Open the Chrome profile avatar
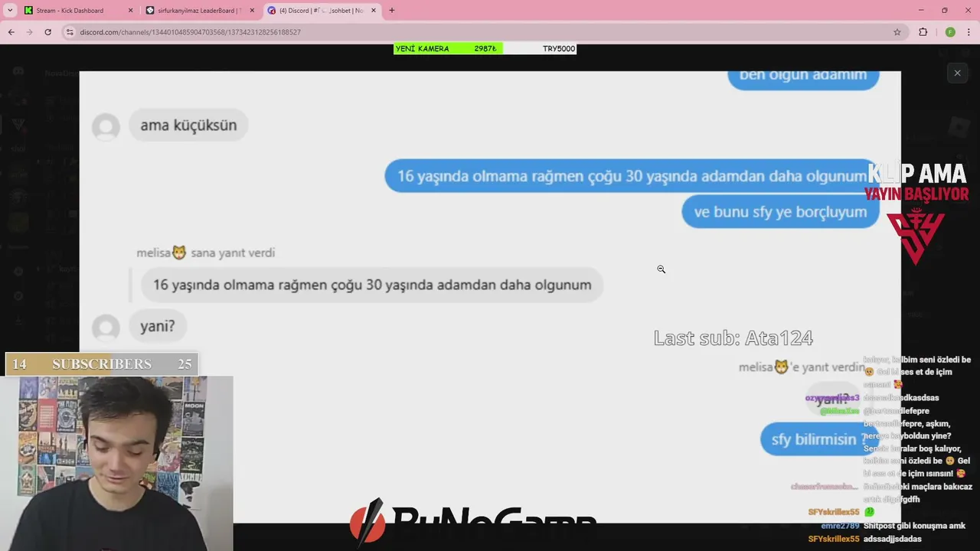Image resolution: width=980 pixels, height=551 pixels. [x=950, y=32]
